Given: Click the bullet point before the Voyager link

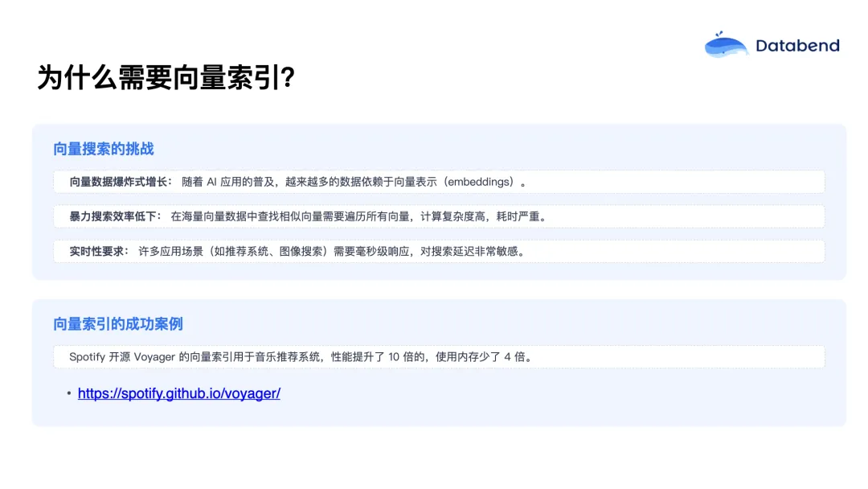Looking at the screenshot, I should 69,394.
